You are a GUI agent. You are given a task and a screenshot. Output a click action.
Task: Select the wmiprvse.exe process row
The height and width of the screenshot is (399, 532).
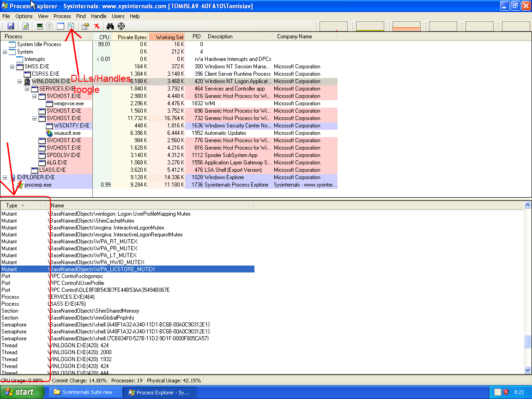pos(169,103)
